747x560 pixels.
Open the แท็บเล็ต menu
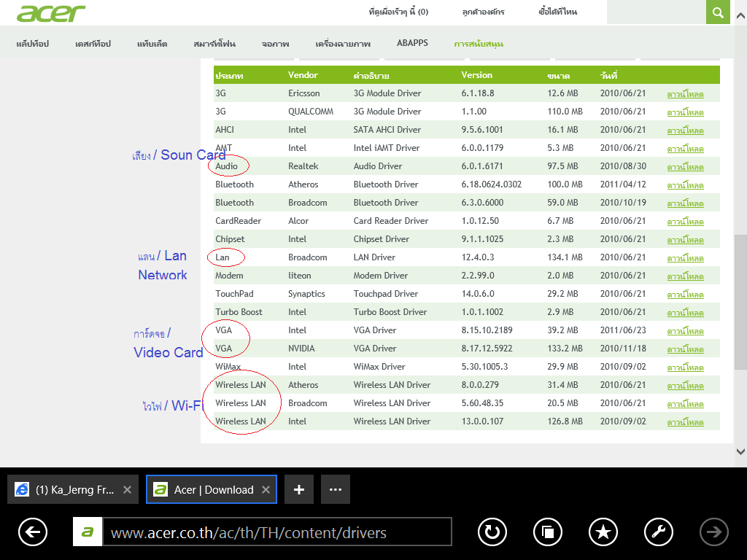[x=152, y=44]
